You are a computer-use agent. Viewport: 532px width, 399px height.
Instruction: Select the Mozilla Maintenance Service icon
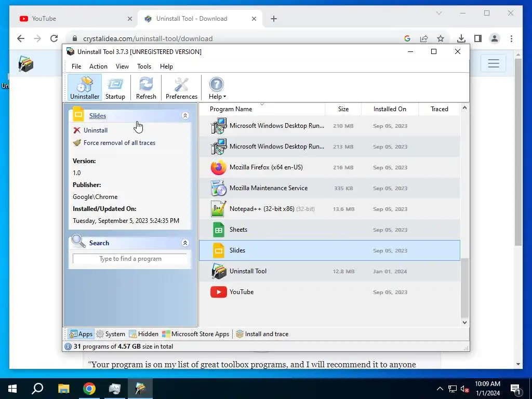(219, 188)
